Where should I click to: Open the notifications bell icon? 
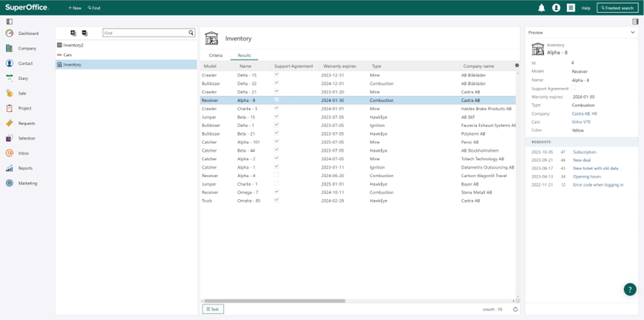tap(541, 8)
